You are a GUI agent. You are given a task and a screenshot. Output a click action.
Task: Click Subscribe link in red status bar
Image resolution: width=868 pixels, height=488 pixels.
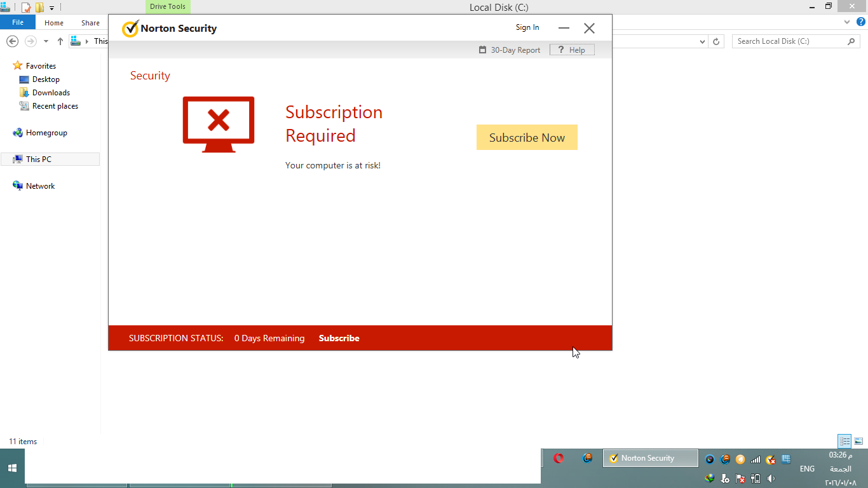click(x=339, y=338)
